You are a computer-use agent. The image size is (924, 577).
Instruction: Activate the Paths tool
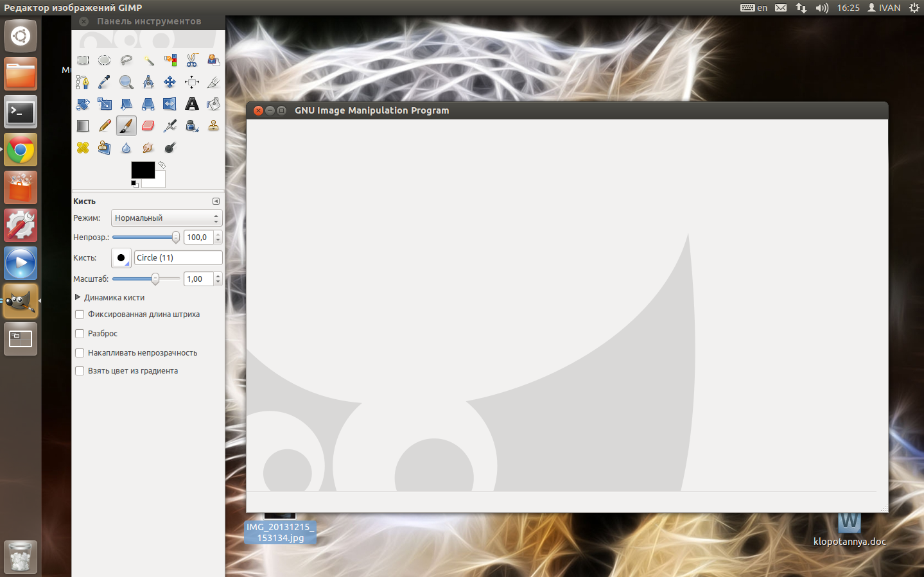83,82
